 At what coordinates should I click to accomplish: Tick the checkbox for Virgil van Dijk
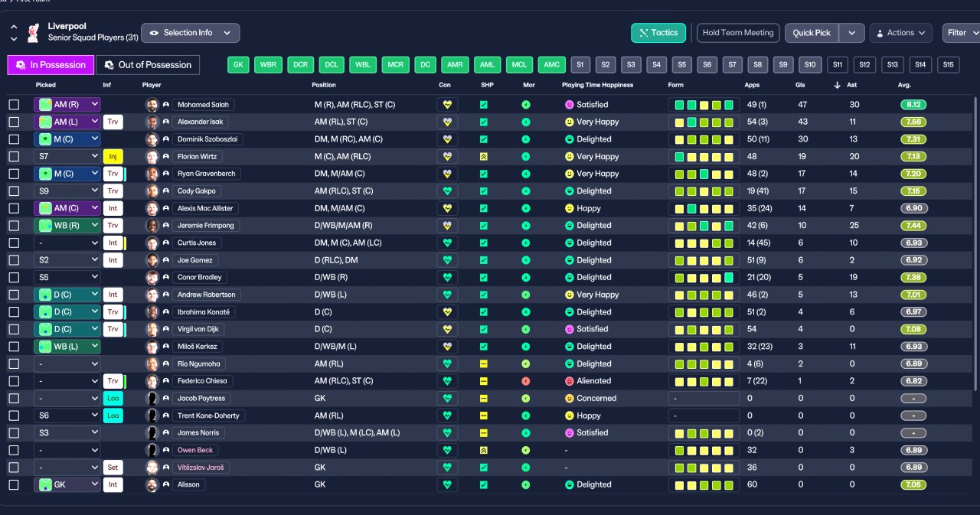pos(14,329)
